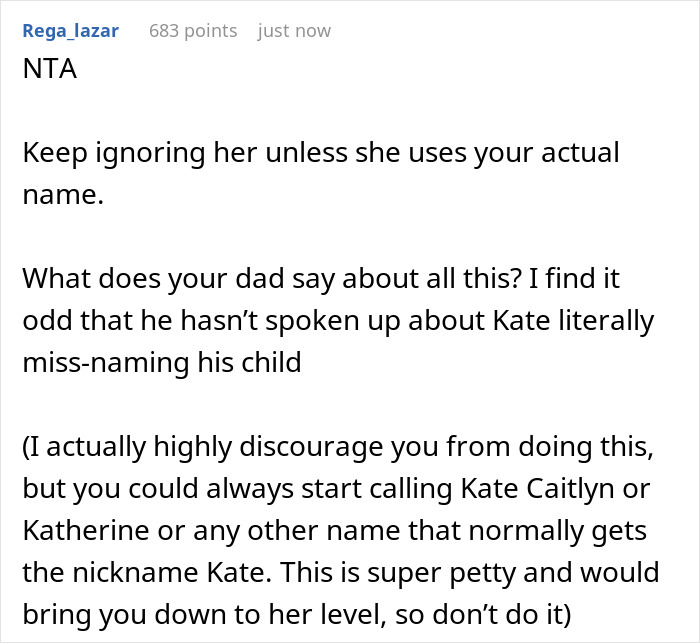Select the NTA verdict text
Image resolution: width=700 pixels, height=643 pixels.
[x=50, y=69]
